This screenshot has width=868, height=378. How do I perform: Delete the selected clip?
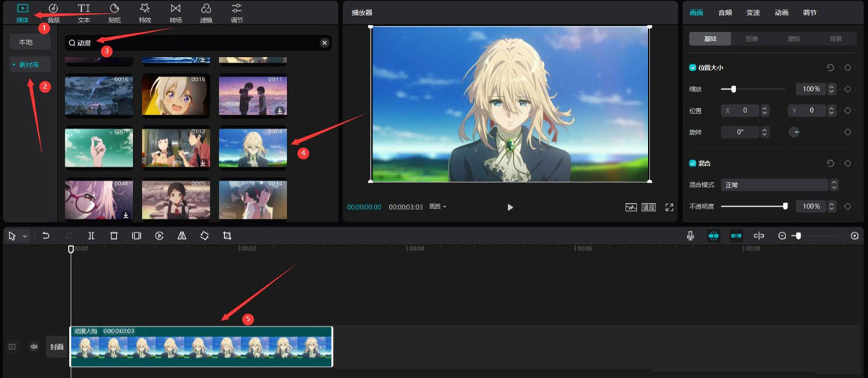click(x=114, y=236)
